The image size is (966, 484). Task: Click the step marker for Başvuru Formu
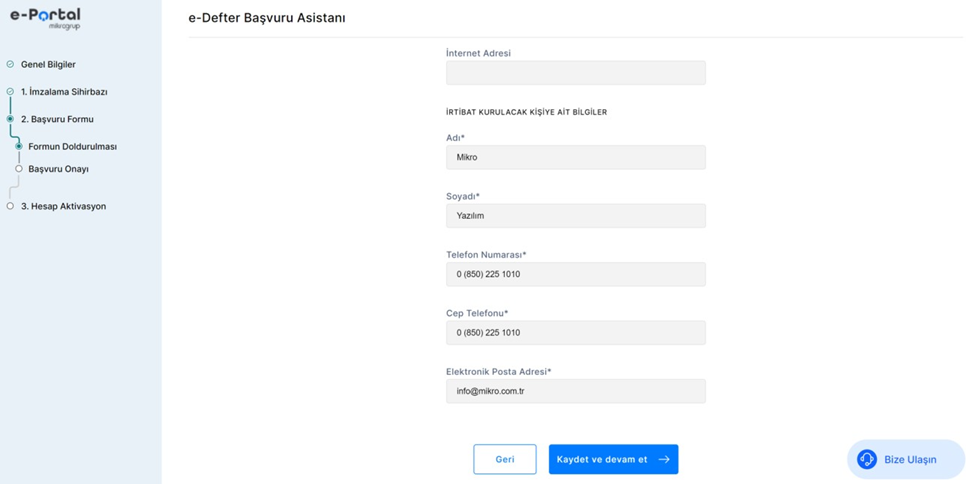click(x=10, y=119)
